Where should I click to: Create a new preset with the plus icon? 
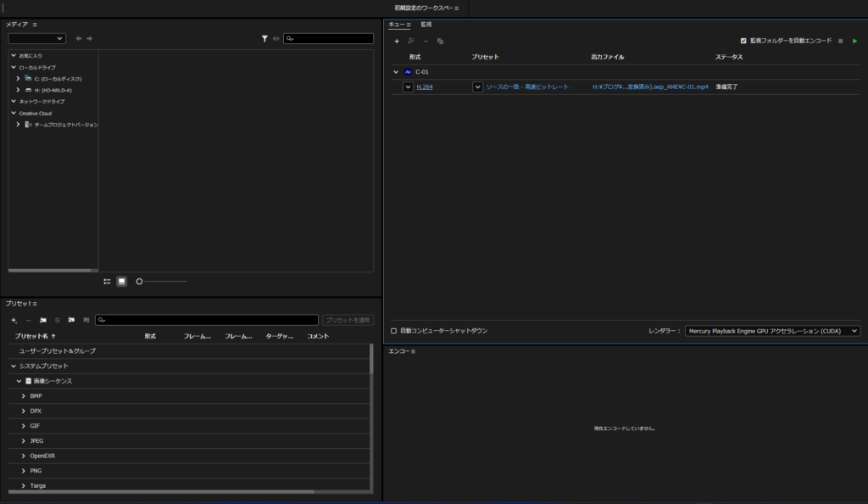click(x=14, y=320)
